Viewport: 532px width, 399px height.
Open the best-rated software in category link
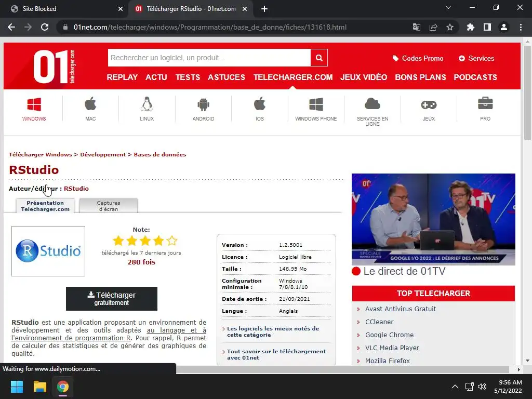coord(273,332)
